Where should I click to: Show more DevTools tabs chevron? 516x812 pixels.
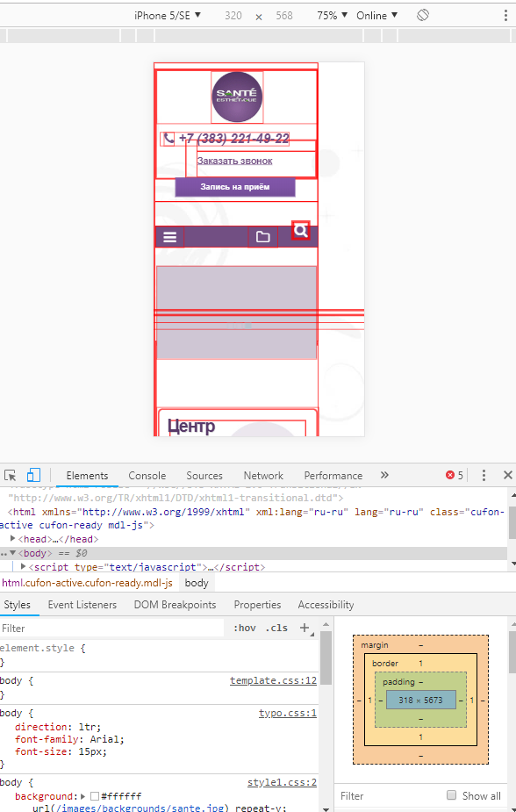tap(384, 475)
